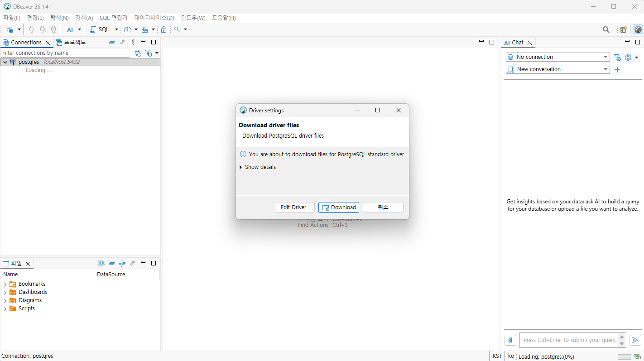Screen dimensions: 644x361
Task: Click the Chat settings gear icon
Action: coord(628,58)
